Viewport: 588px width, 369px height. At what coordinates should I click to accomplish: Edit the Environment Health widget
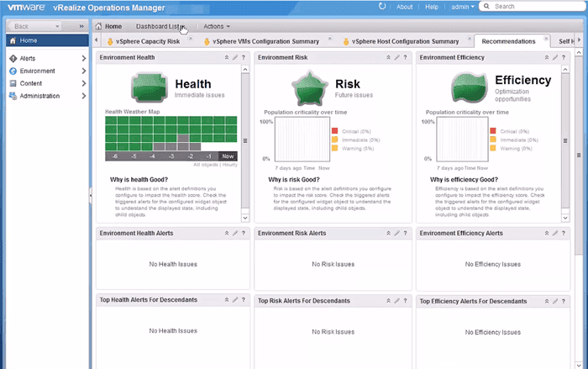[x=235, y=57]
